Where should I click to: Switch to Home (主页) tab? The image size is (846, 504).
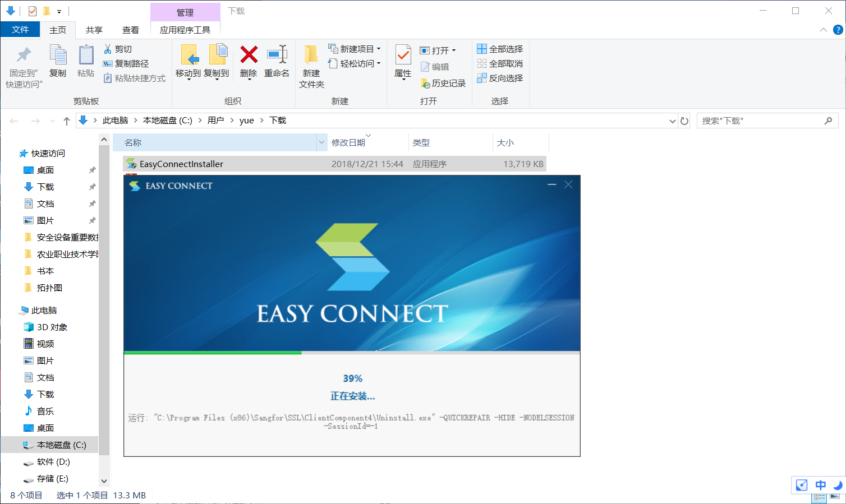[58, 30]
